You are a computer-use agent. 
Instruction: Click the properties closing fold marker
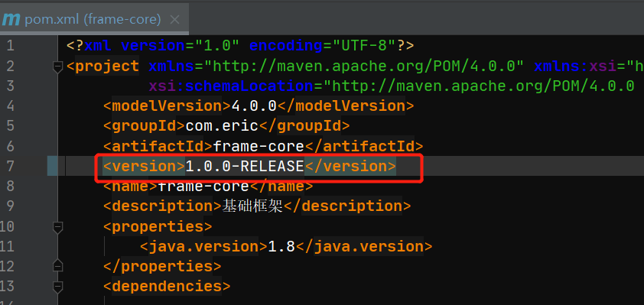tap(58, 265)
